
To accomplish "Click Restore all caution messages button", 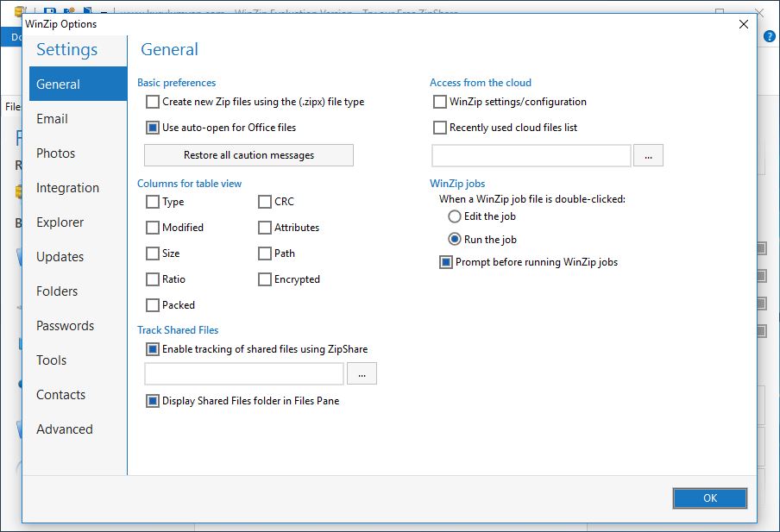I will pos(248,155).
